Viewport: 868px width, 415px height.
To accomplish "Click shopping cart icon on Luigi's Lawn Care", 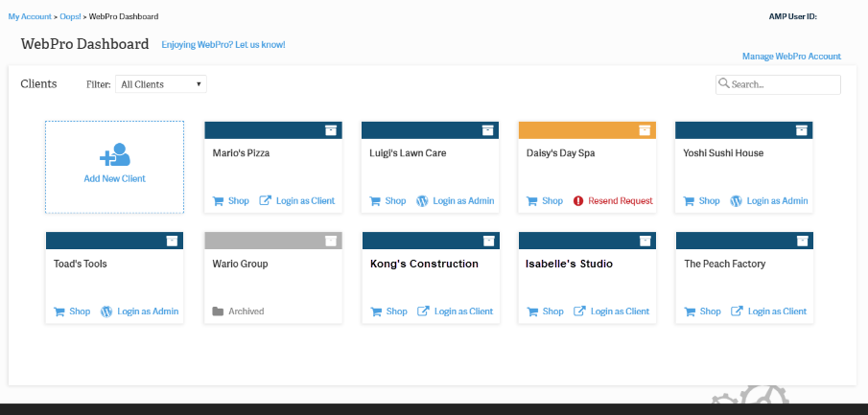I will tap(375, 201).
